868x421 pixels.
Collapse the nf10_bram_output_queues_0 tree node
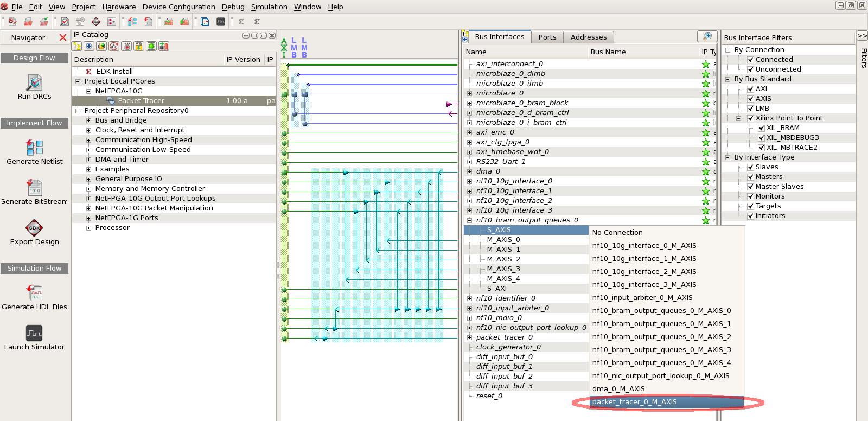[470, 220]
